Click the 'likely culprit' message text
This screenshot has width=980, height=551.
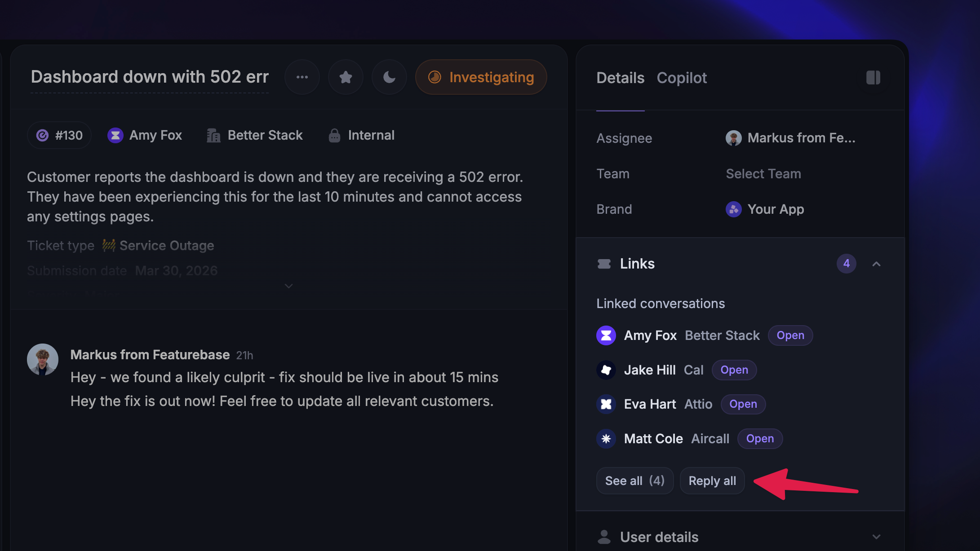click(x=284, y=377)
